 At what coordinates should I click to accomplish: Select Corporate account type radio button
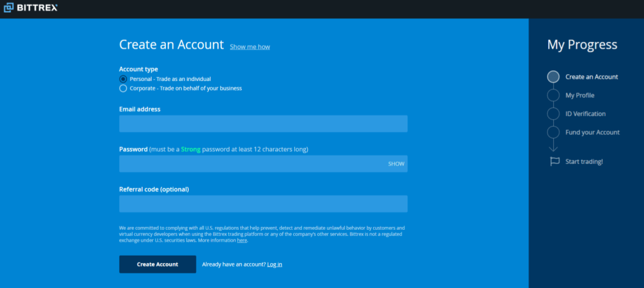[x=123, y=88]
